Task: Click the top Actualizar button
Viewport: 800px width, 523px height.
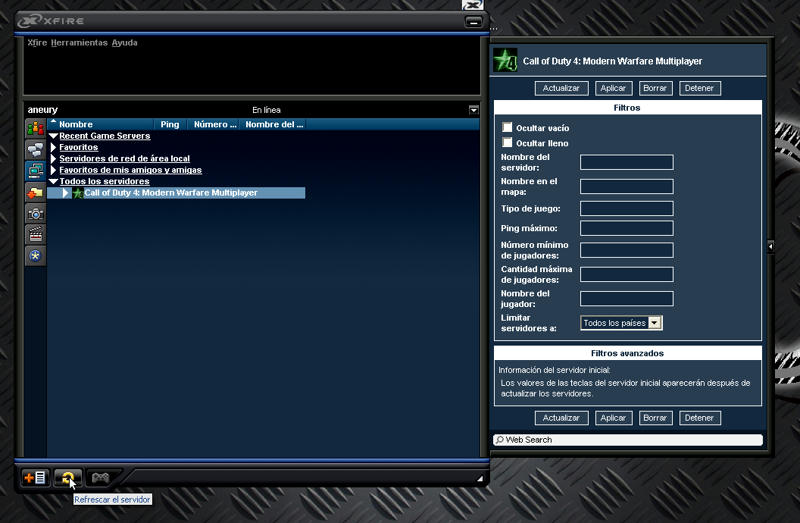Action: point(561,88)
